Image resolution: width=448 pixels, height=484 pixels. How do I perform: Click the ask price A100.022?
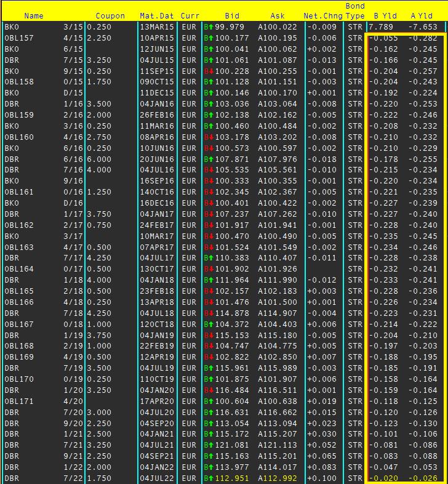click(x=278, y=27)
